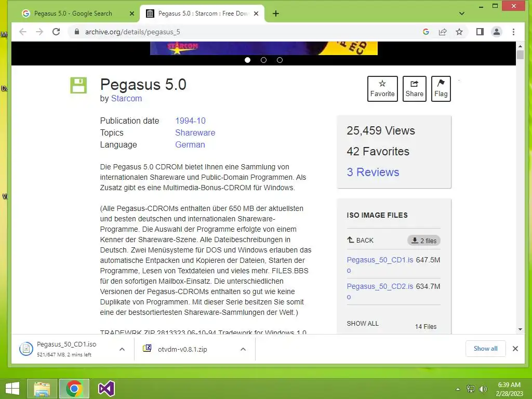532x399 pixels.
Task: Open the volume control in tray
Action: [x=483, y=389]
